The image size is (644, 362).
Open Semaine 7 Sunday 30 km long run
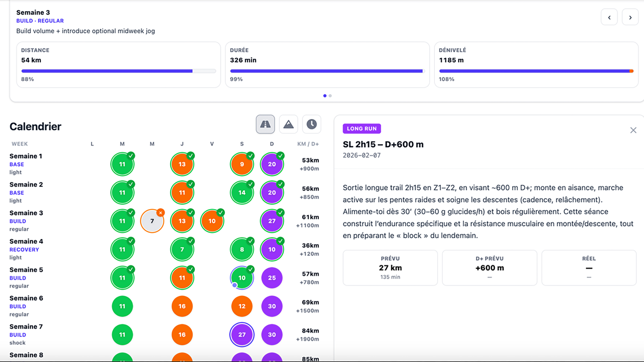[x=272, y=335]
